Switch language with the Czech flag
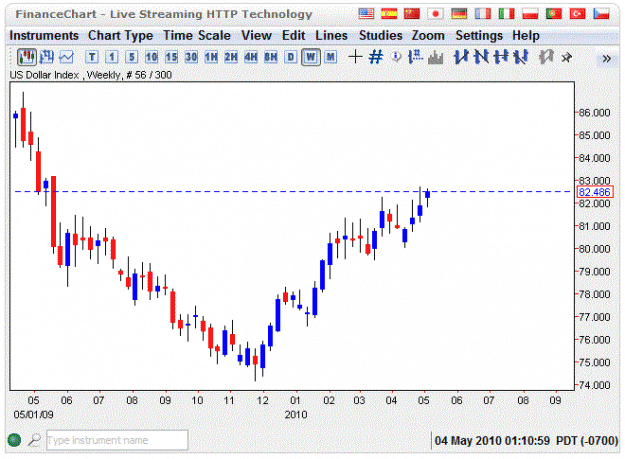Viewport: 625px width, 459px height. (x=601, y=14)
